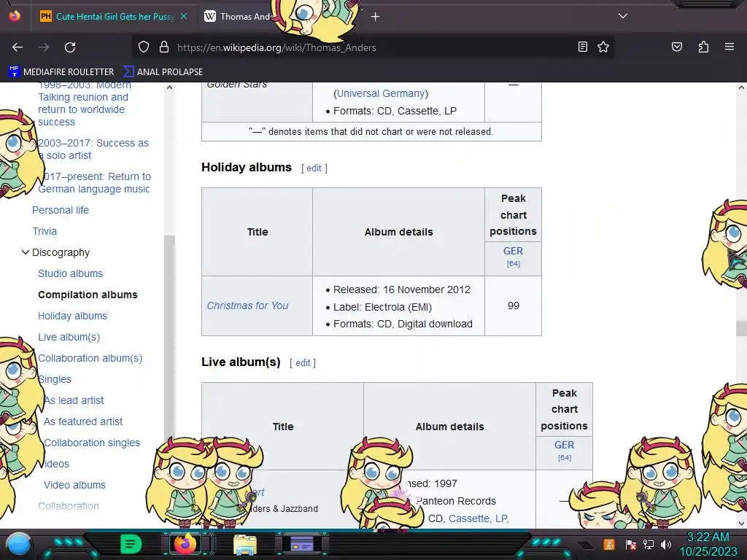The width and height of the screenshot is (747, 560).
Task: Click GER link in Holiday albums table
Action: coord(513,251)
